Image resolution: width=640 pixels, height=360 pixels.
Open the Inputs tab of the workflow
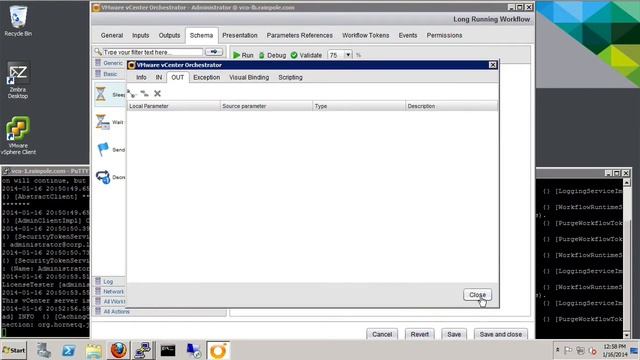click(140, 36)
